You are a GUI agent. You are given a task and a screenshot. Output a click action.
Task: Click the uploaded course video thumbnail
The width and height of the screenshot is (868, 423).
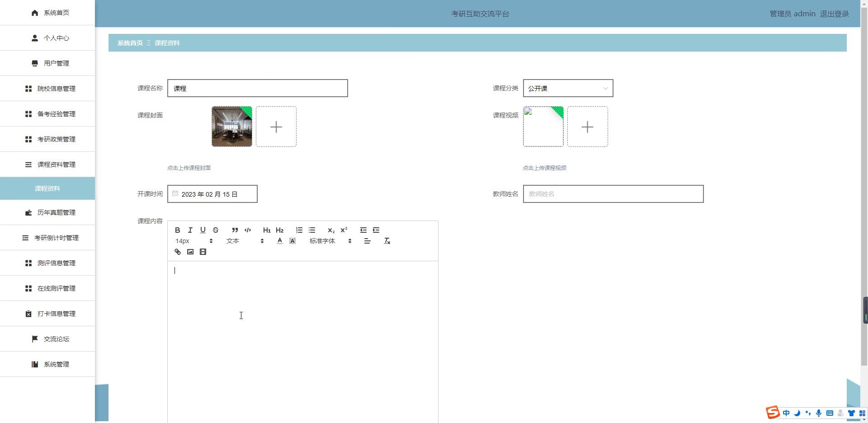pos(543,127)
